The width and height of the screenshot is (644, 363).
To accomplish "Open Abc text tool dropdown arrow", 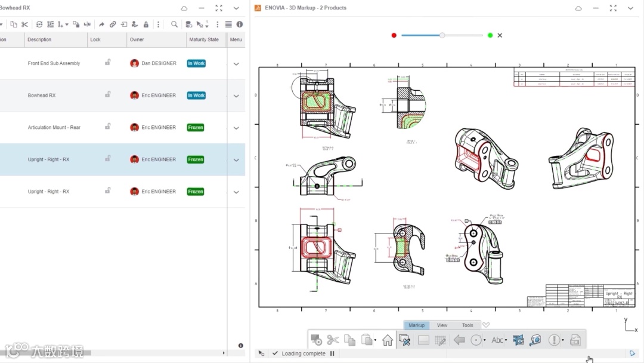I will 506,340.
